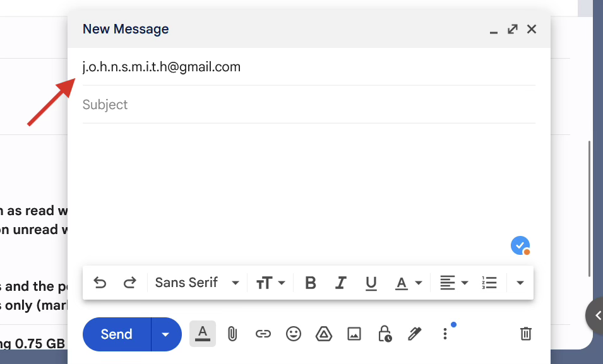Toggle bold text formatting
The image size is (603, 364).
(310, 283)
